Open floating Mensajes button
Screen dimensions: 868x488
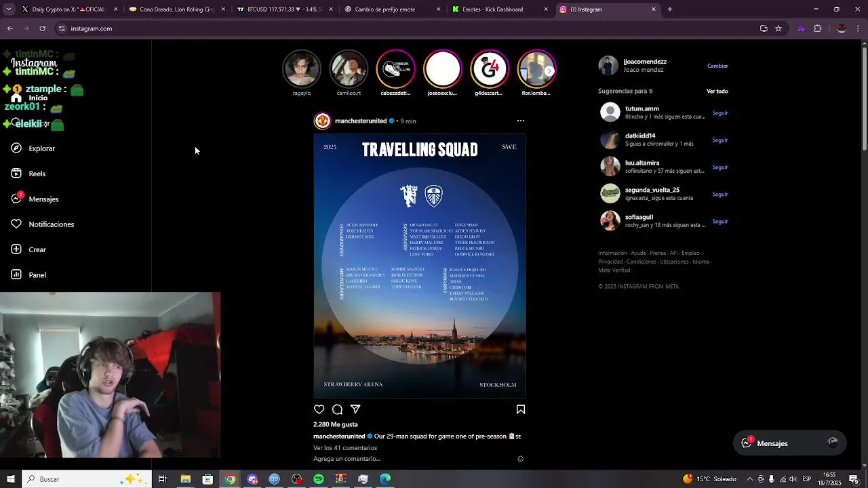tap(790, 443)
